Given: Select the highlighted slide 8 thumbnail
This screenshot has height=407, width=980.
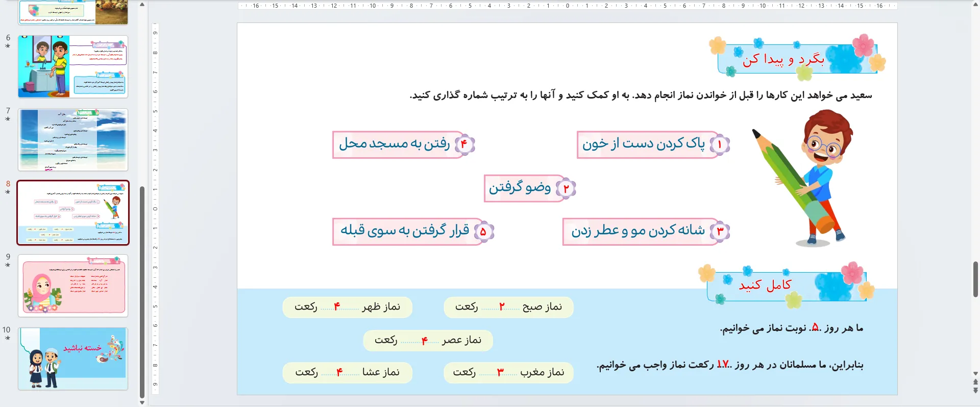Looking at the screenshot, I should (x=73, y=212).
